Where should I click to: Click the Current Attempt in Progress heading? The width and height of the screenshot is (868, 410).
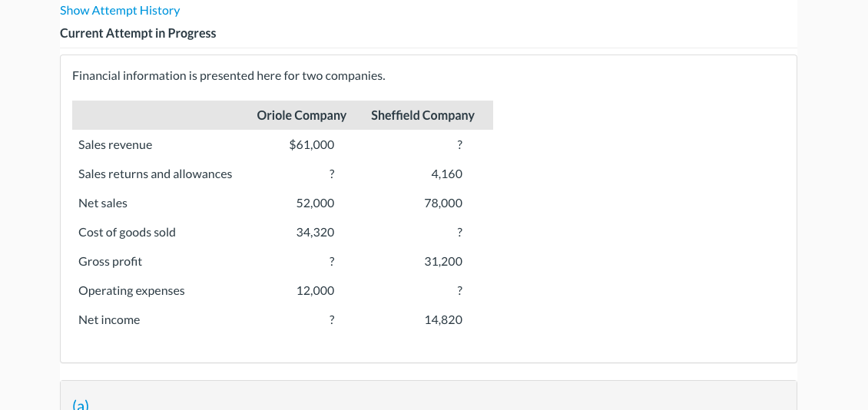point(138,33)
